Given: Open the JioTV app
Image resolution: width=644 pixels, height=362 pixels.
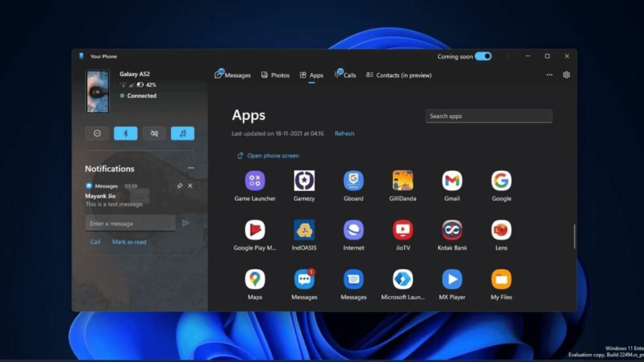Looking at the screenshot, I should (402, 229).
